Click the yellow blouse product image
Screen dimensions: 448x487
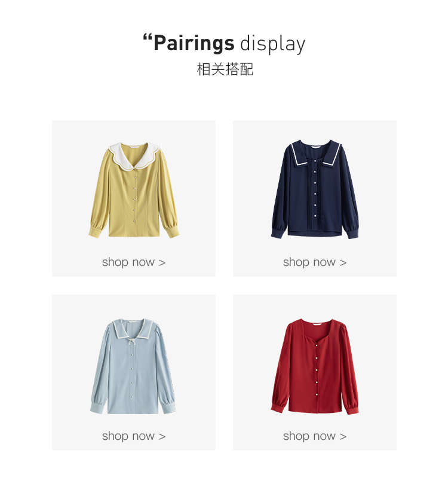point(134,190)
